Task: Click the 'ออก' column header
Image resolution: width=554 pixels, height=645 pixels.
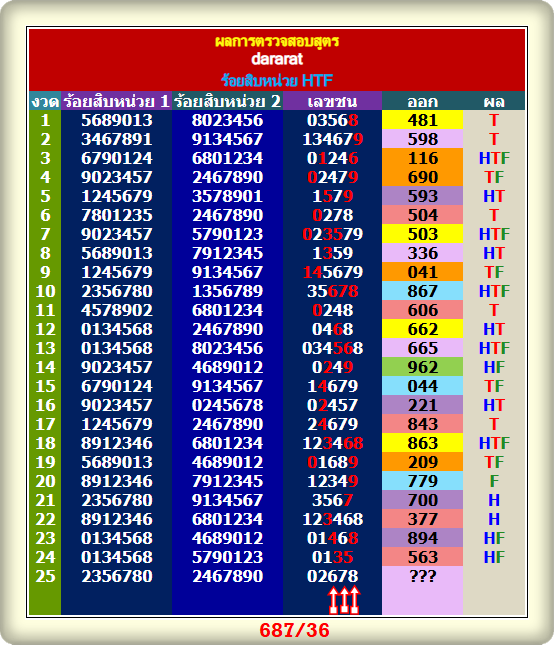Action: (422, 101)
